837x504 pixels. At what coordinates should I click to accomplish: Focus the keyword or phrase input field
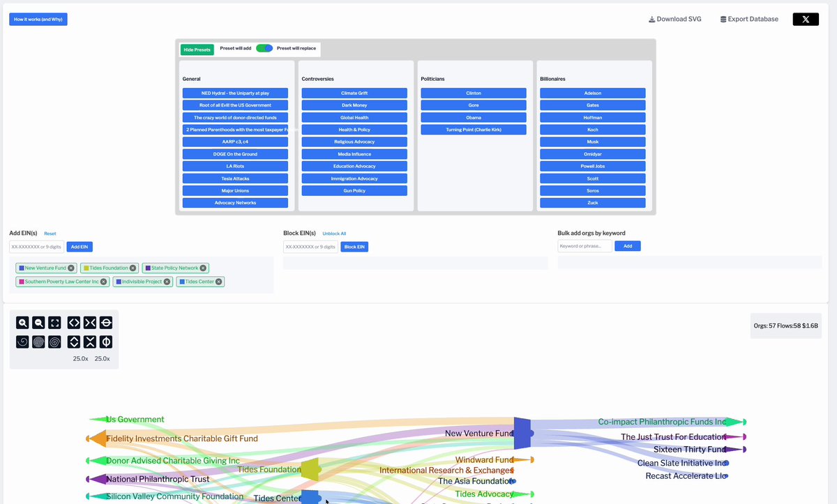585,246
